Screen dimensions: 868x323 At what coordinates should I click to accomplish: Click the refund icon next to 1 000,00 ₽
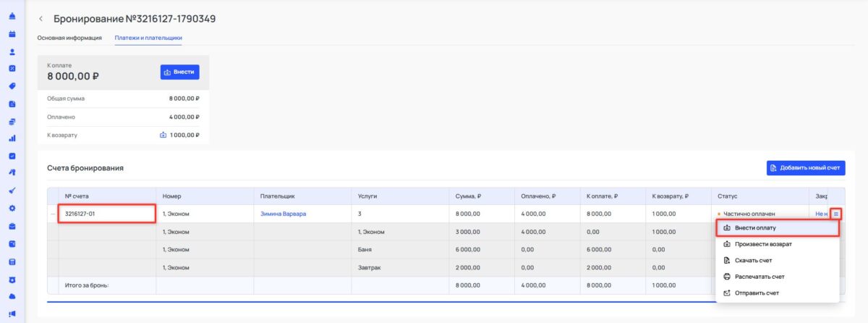pyautogui.click(x=163, y=135)
